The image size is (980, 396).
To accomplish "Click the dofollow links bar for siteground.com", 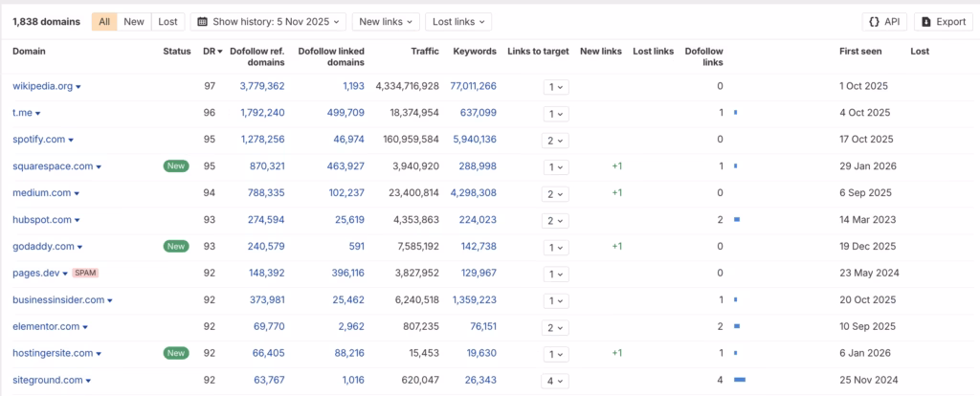I will point(740,380).
